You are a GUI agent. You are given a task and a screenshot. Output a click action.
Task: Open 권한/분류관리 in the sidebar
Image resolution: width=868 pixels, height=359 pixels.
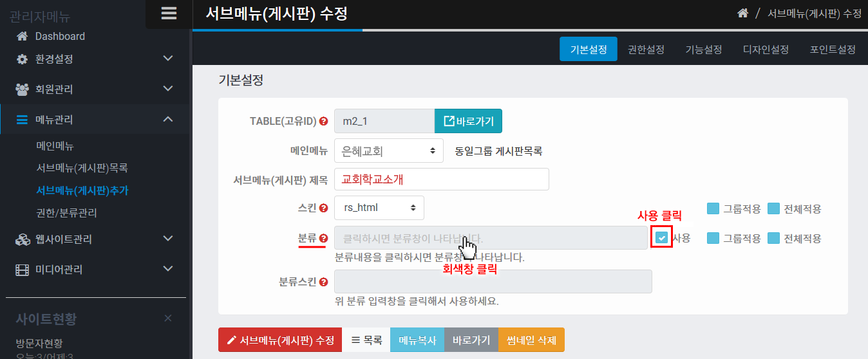(67, 212)
